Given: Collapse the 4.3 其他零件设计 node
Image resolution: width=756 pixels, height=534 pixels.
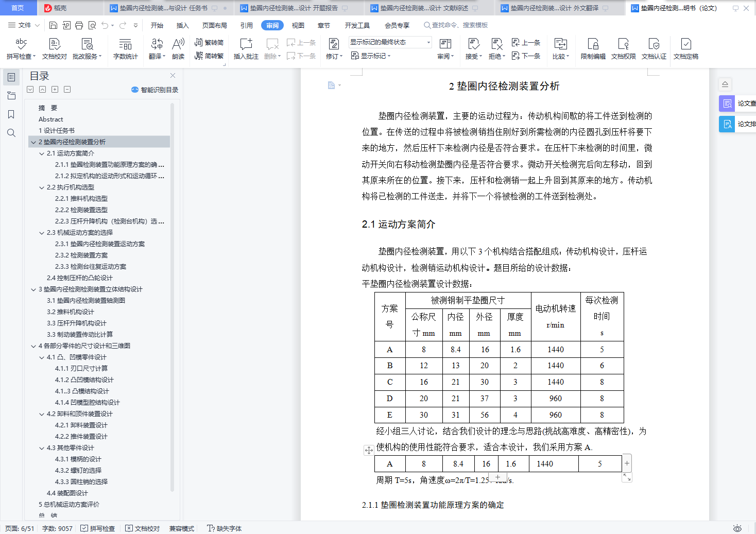Looking at the screenshot, I should (x=42, y=448).
